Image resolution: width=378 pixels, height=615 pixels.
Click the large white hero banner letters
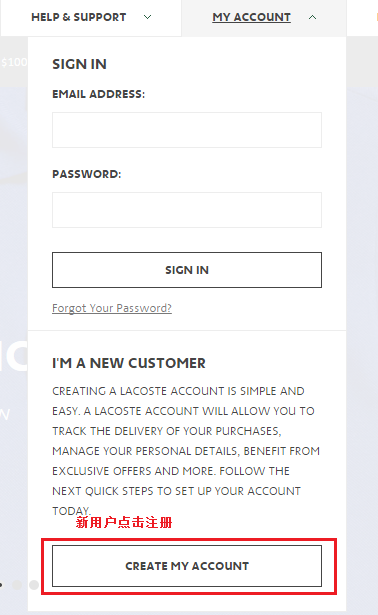14,356
